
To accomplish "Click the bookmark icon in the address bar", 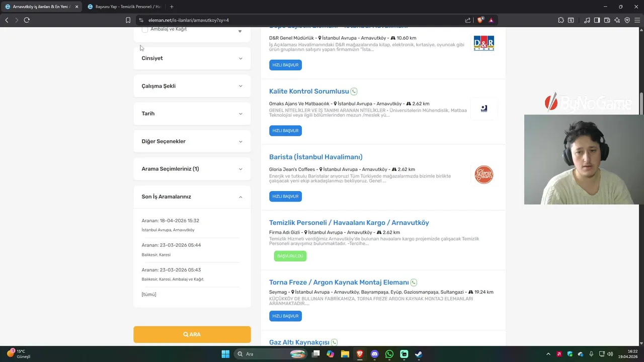I will (x=128, y=20).
